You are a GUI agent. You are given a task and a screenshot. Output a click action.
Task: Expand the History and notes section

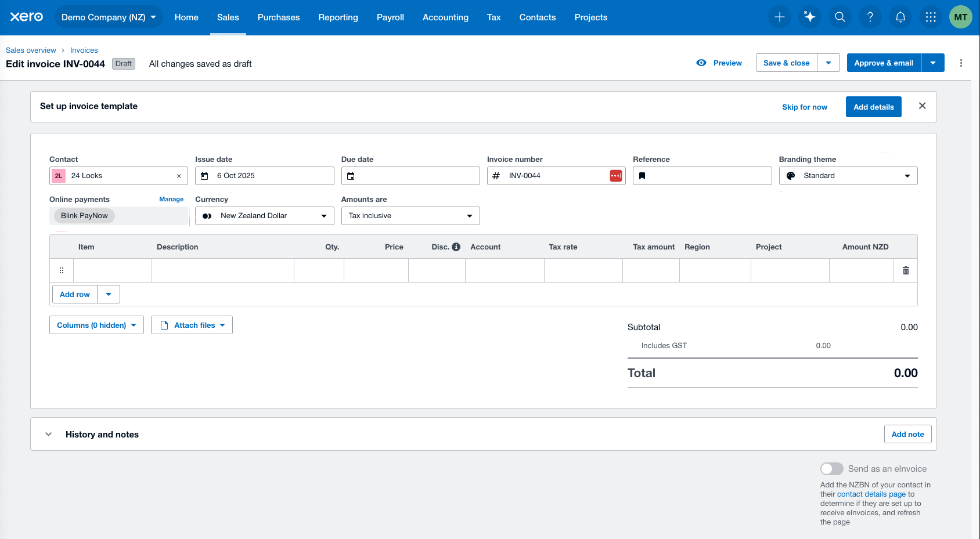point(49,434)
